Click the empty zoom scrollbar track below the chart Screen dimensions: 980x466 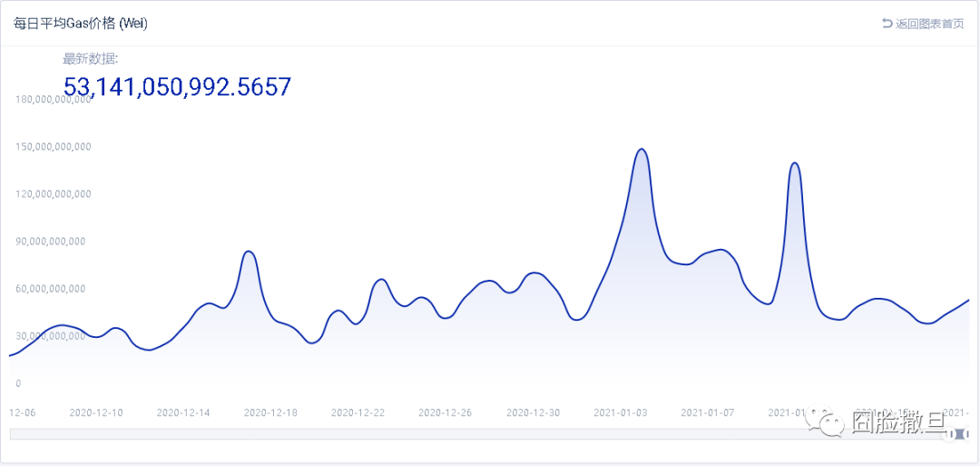click(x=454, y=434)
